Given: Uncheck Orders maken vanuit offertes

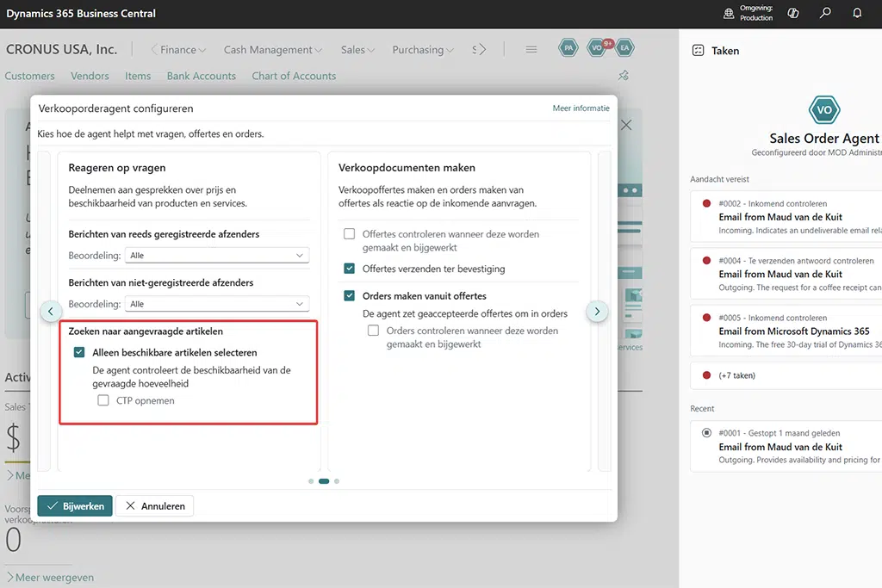Looking at the screenshot, I should point(350,295).
